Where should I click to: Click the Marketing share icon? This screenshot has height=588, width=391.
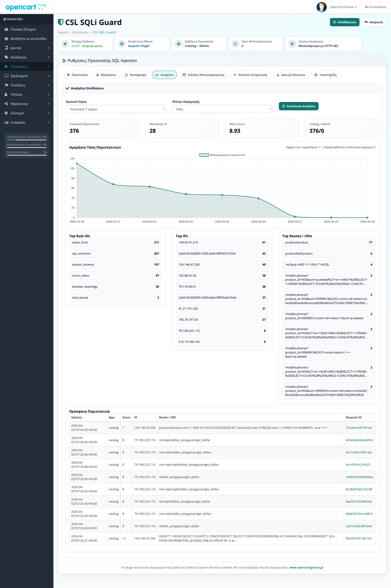tap(6, 104)
